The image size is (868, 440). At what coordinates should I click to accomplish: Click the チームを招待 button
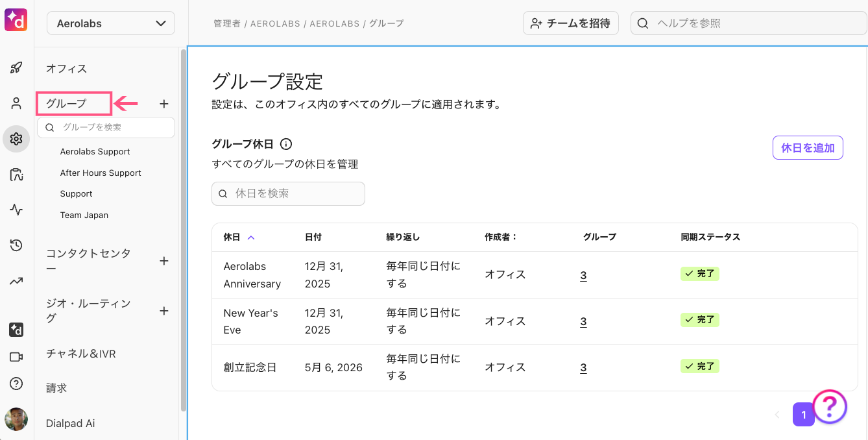[x=571, y=23]
